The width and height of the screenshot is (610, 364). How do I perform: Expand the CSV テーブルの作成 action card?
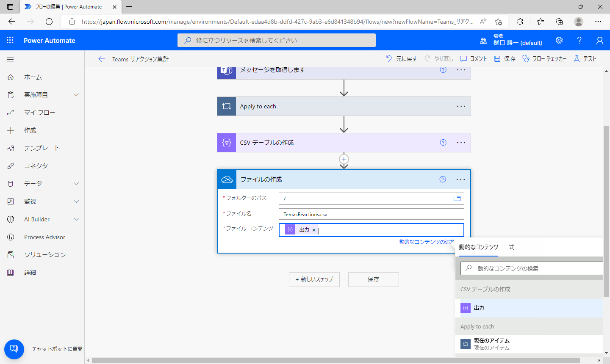[344, 143]
